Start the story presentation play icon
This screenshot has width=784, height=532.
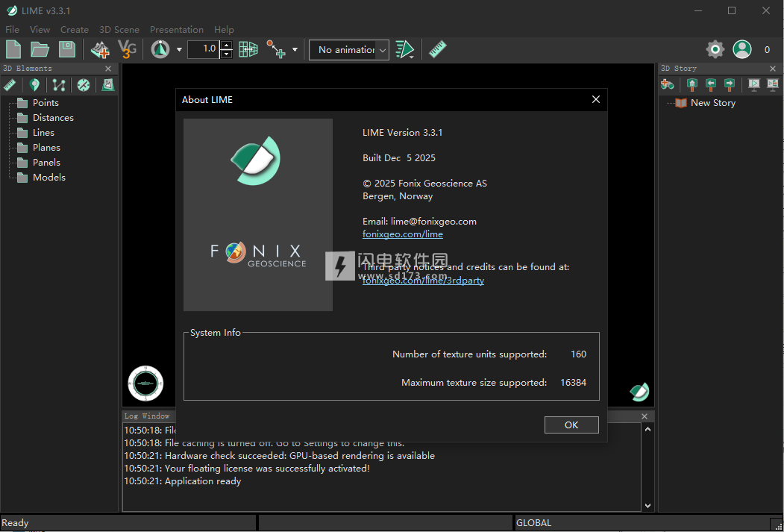754,84
